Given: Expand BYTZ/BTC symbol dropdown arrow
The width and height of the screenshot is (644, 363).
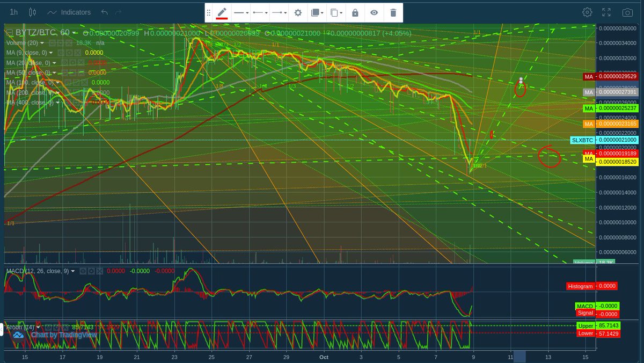Looking at the screenshot, I should [74, 33].
